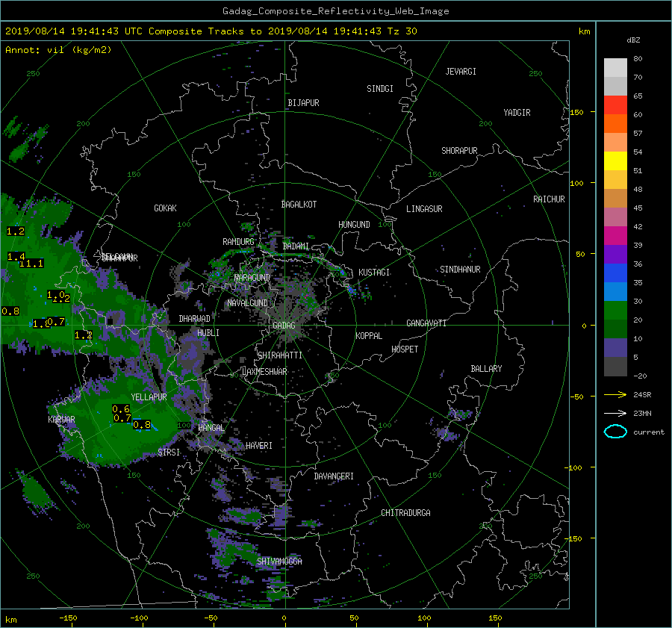The height and width of the screenshot is (628, 672).
Task: Pick the red 60-65 dBZ color swatch
Action: coord(615,105)
